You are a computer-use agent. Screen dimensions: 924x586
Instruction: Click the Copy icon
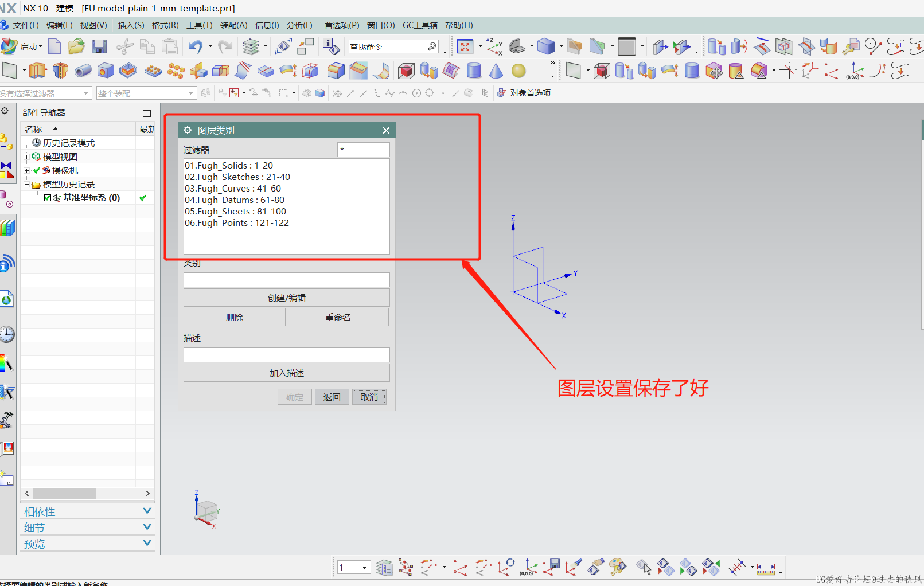[147, 46]
